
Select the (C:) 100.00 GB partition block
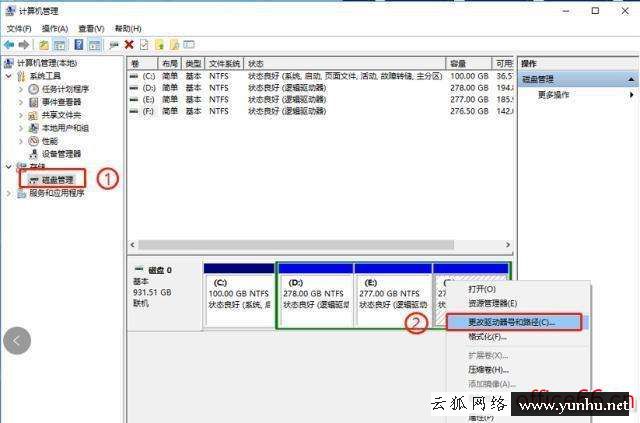point(239,295)
